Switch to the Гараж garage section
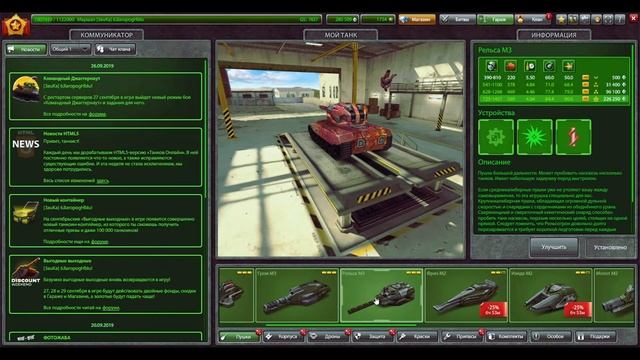The image size is (640, 360). click(x=495, y=19)
